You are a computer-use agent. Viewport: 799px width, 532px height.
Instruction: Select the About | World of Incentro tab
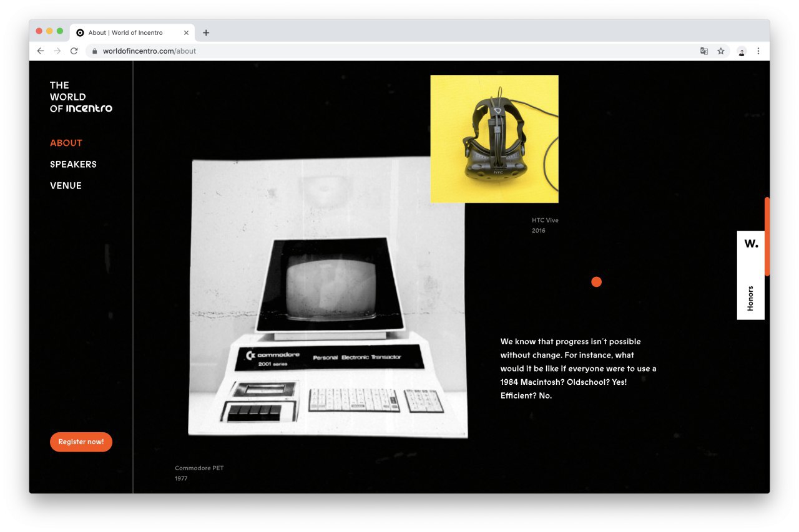click(x=132, y=32)
